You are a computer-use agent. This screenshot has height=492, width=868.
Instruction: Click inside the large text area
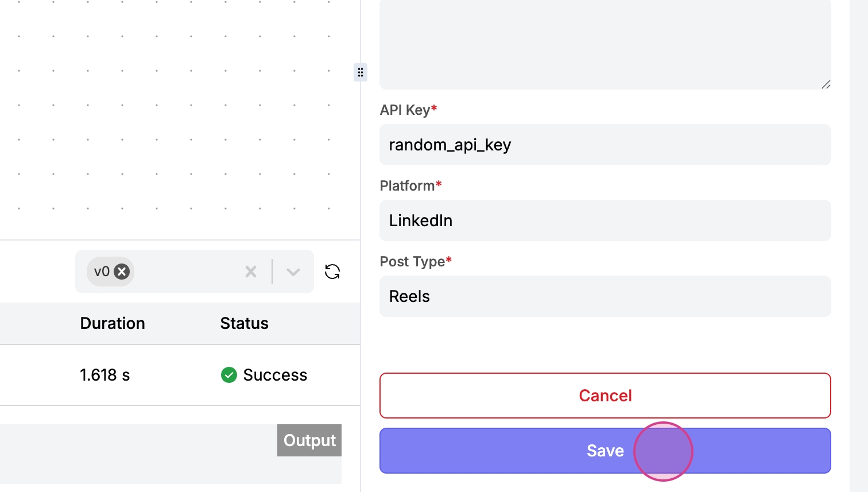pyautogui.click(x=605, y=40)
